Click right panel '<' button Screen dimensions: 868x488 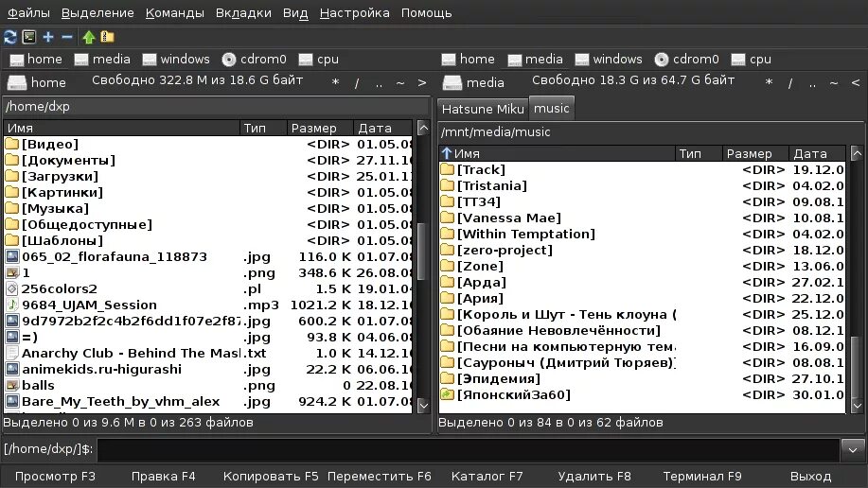pos(856,83)
